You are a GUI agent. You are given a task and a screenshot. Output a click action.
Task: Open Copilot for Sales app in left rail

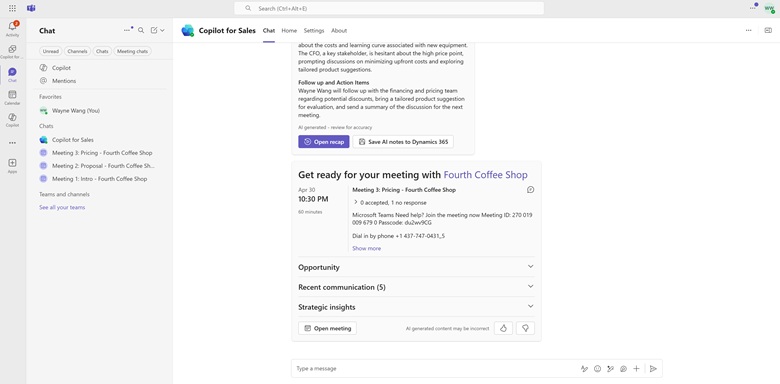[12, 52]
